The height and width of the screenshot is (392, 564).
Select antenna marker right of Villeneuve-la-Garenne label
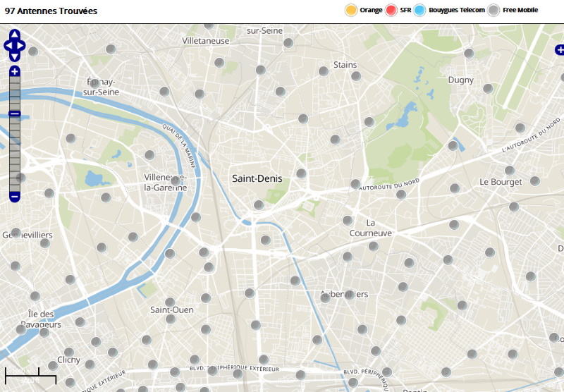[x=175, y=181]
